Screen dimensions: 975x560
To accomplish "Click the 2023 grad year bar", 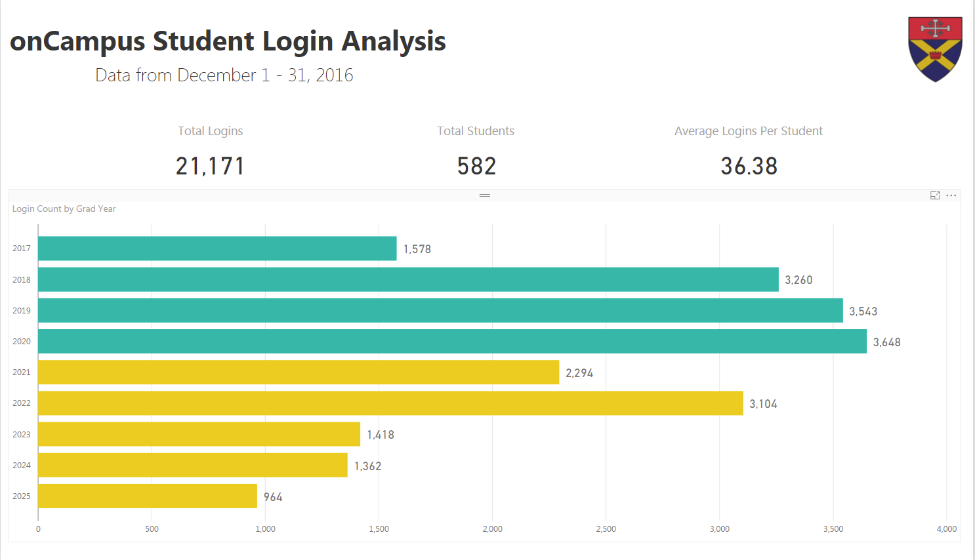I will [199, 434].
